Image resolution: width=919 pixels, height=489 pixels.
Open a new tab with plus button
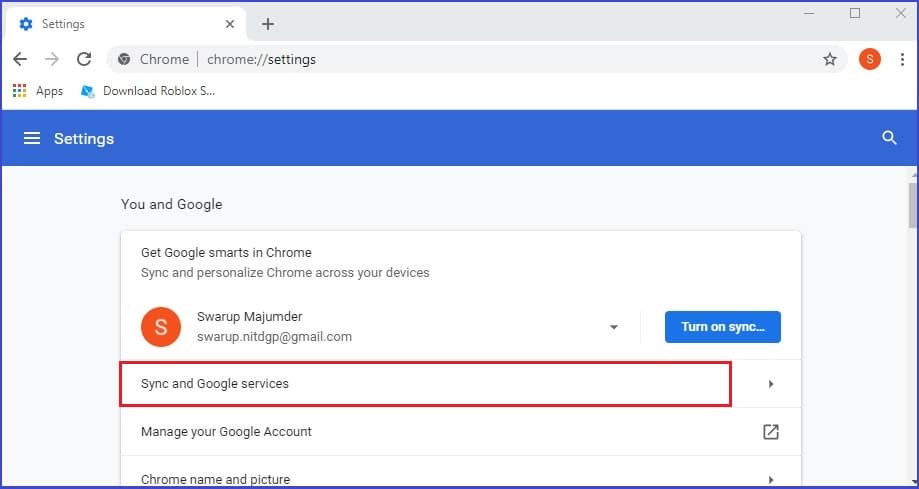click(x=268, y=24)
